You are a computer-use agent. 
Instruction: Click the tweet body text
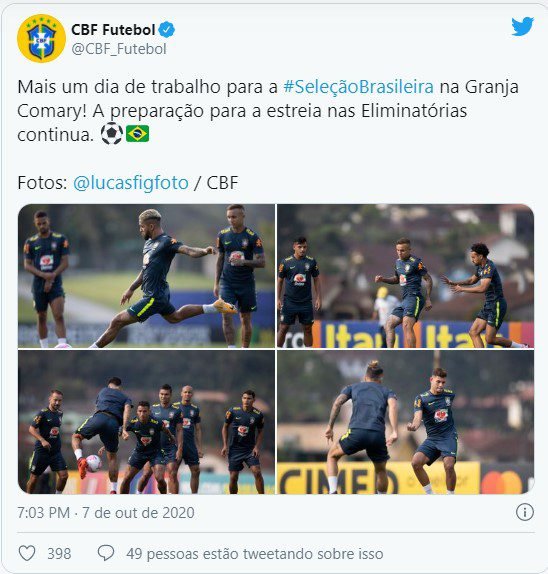tap(268, 111)
